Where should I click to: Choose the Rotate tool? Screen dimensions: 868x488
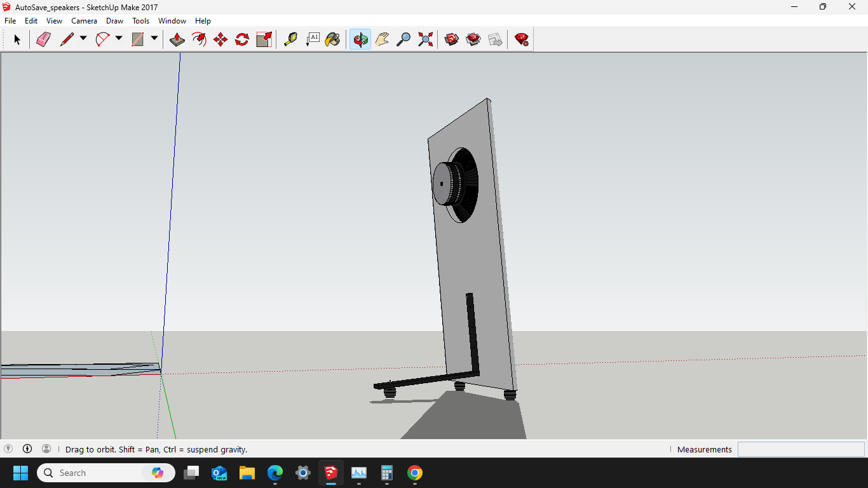[241, 39]
